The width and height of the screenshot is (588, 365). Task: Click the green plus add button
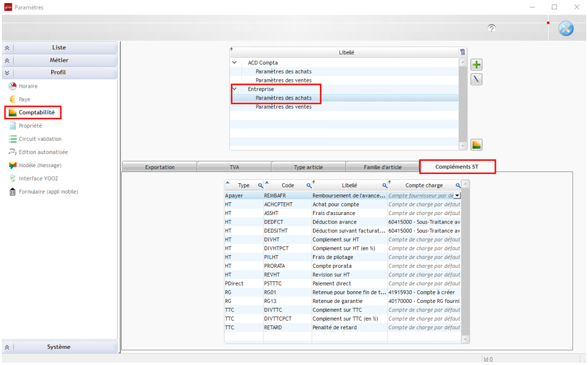(x=477, y=65)
